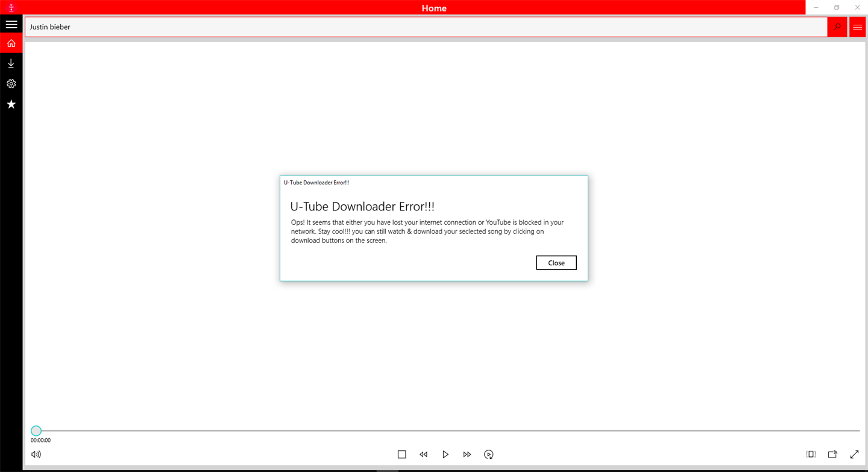
Task: Open the red list menu beside search
Action: pyautogui.click(x=857, y=27)
